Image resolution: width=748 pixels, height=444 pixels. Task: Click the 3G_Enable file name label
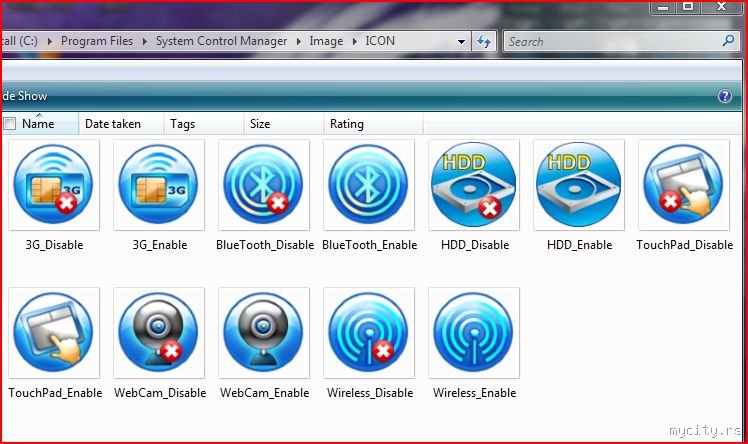[x=160, y=245]
